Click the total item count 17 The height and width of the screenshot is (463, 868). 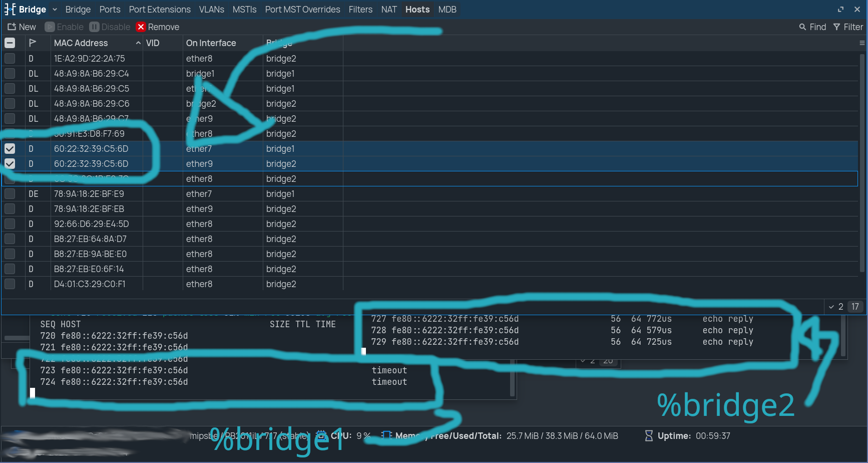(855, 307)
